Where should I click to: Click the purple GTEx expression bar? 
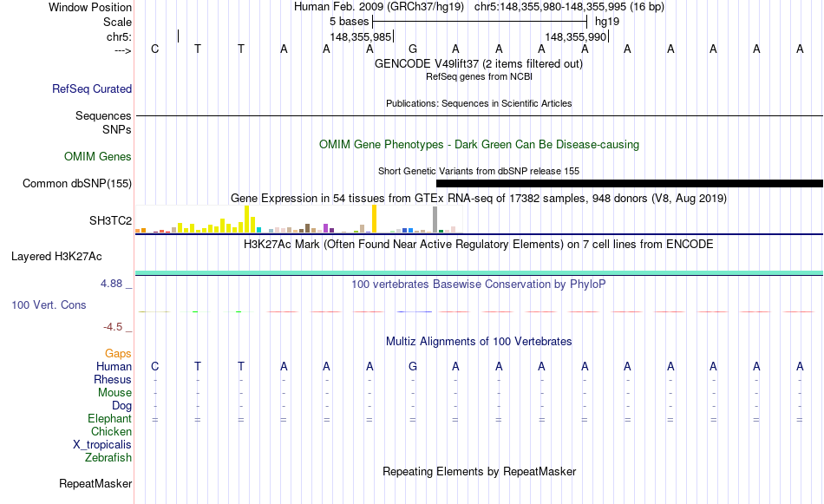pos(326,228)
